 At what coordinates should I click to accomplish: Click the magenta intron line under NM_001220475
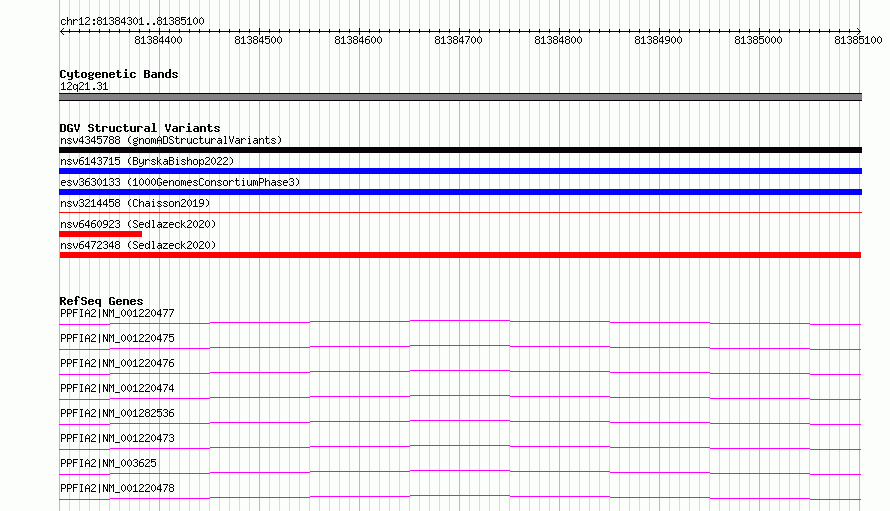[x=460, y=346]
